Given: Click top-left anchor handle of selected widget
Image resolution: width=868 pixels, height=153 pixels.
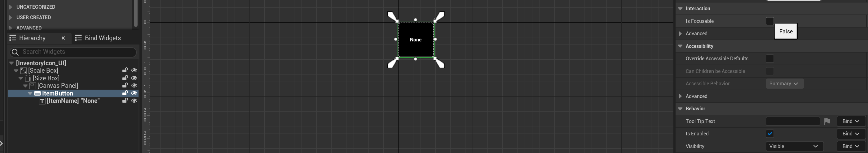Looking at the screenshot, I should tap(393, 16).
